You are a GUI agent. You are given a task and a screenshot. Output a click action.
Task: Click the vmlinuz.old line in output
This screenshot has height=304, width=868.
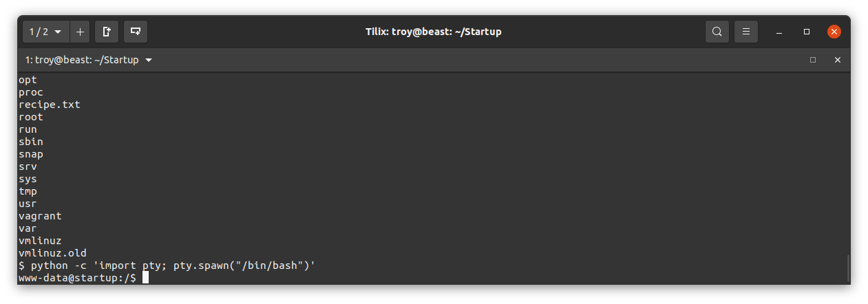pyautogui.click(x=52, y=253)
